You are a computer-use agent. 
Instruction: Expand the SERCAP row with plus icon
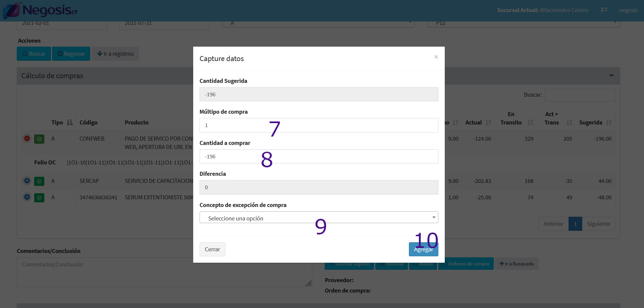[27, 181]
